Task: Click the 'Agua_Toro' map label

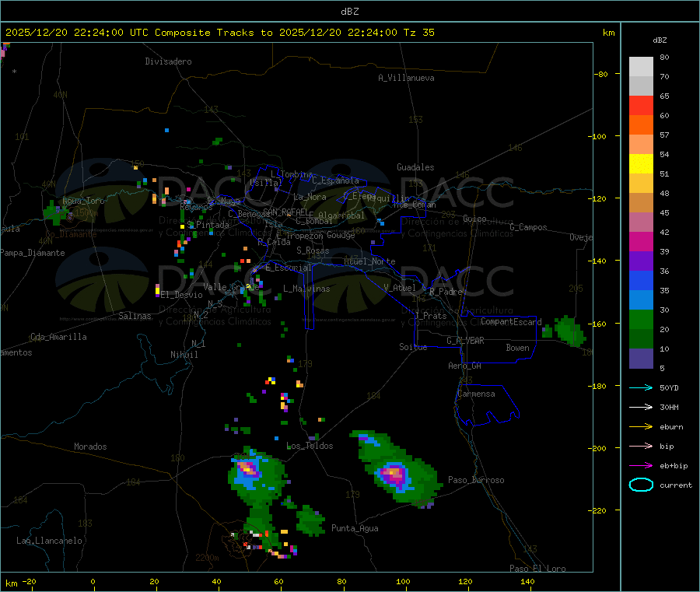Action: tap(83, 201)
